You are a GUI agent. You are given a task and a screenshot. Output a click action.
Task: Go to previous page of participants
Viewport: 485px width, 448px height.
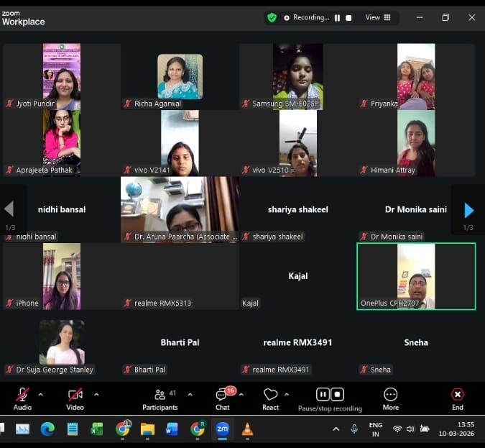(9, 209)
